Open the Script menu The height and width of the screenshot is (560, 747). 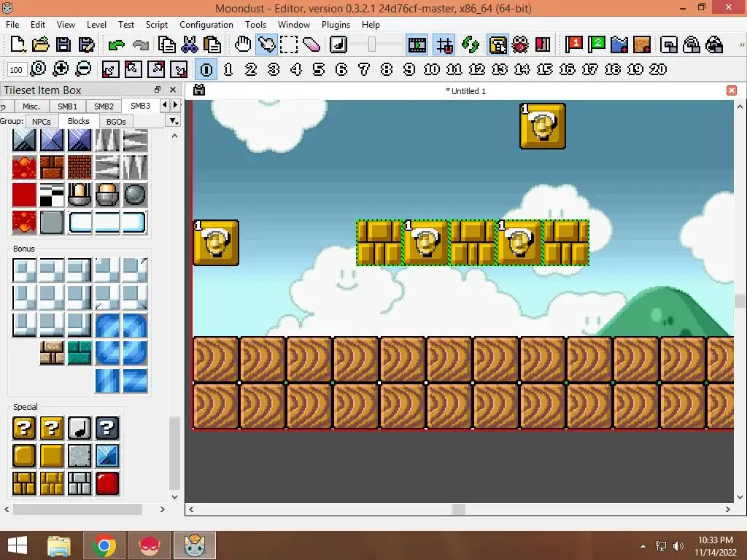156,24
